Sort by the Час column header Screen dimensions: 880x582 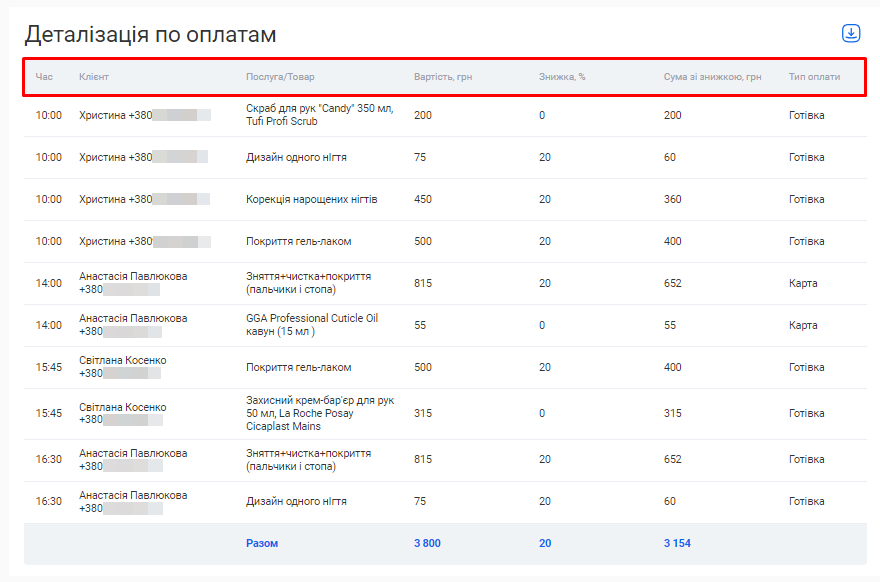pos(44,77)
